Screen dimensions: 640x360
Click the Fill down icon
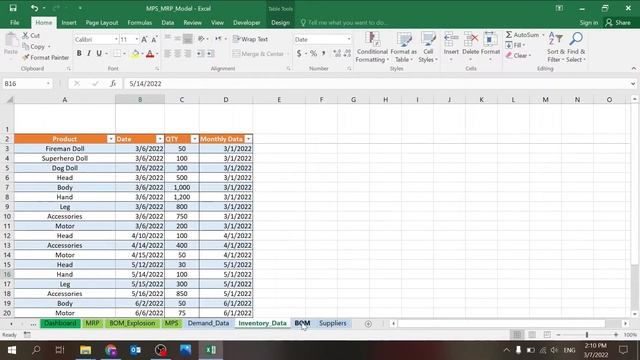pos(509,45)
